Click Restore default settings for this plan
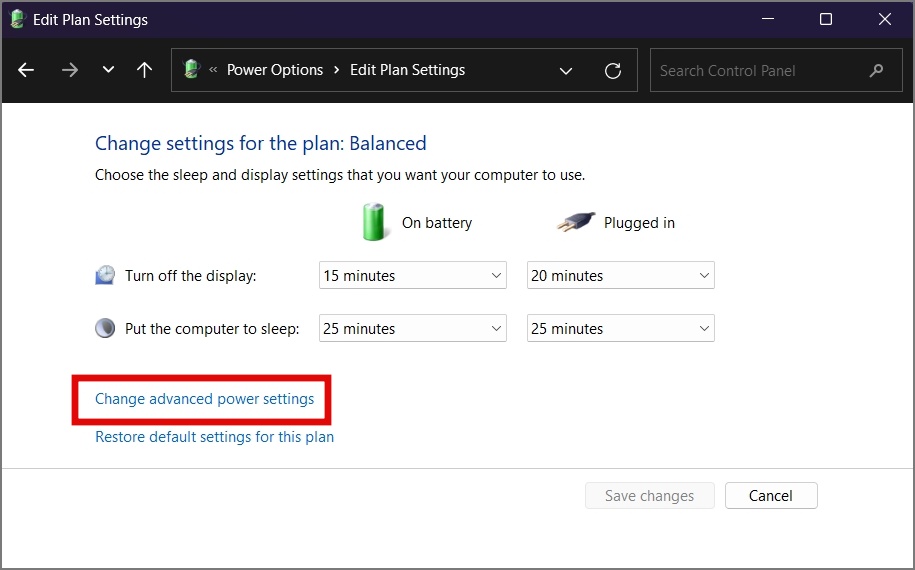915x570 pixels. coord(214,437)
